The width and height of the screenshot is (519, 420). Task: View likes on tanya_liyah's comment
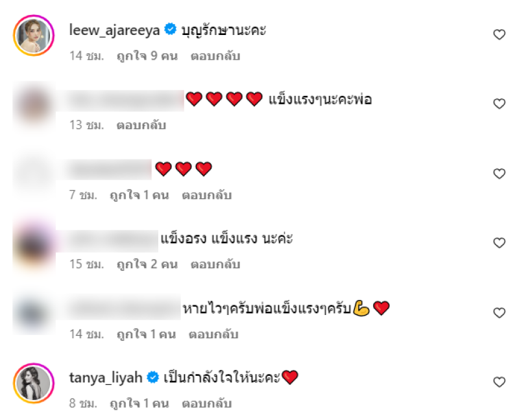pyautogui.click(x=139, y=403)
